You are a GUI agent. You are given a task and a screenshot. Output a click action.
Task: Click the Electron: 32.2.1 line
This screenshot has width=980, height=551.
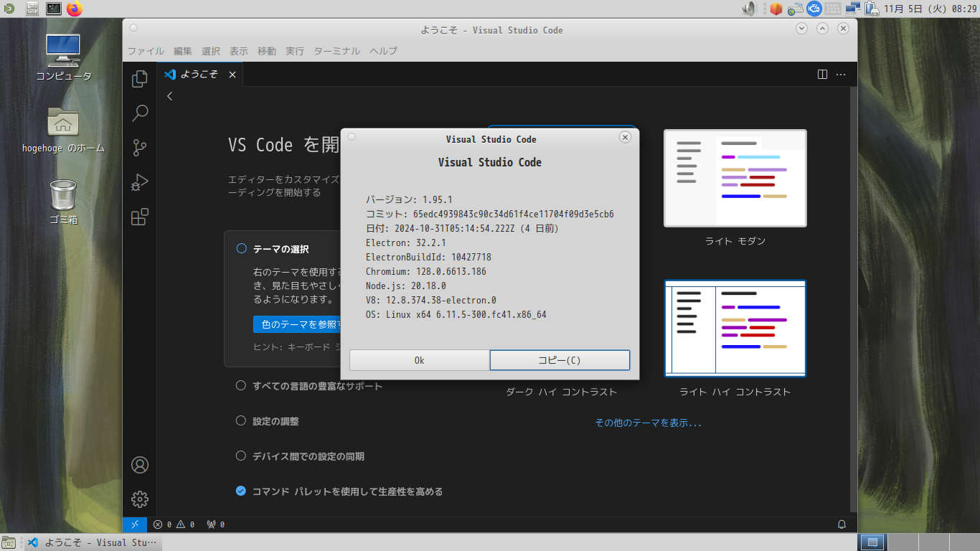click(x=406, y=242)
